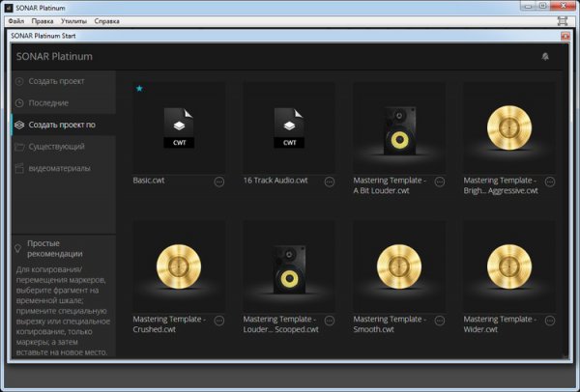Open the Файл menu

coord(16,20)
